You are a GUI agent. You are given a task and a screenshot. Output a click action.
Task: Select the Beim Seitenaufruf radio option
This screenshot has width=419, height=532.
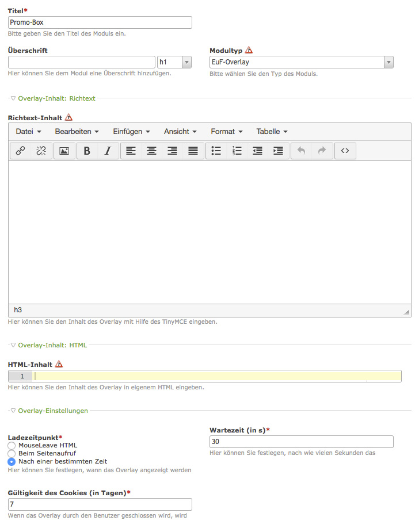click(12, 453)
